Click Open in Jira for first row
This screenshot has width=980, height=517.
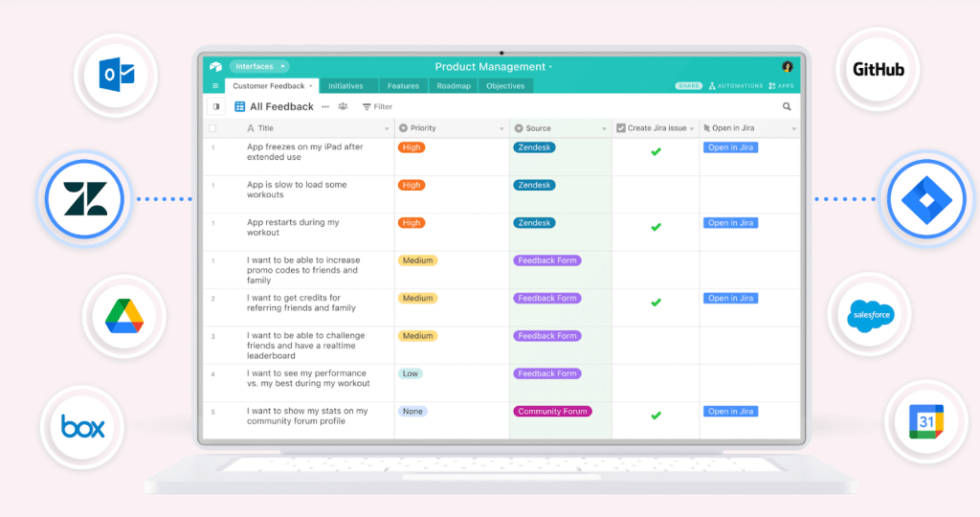730,147
